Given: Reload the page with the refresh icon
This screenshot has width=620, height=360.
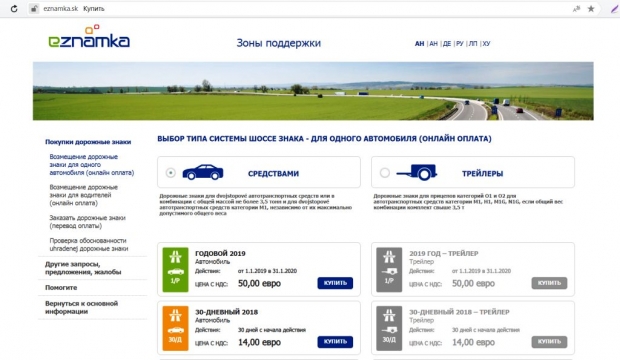Looking at the screenshot, I should [x=14, y=9].
